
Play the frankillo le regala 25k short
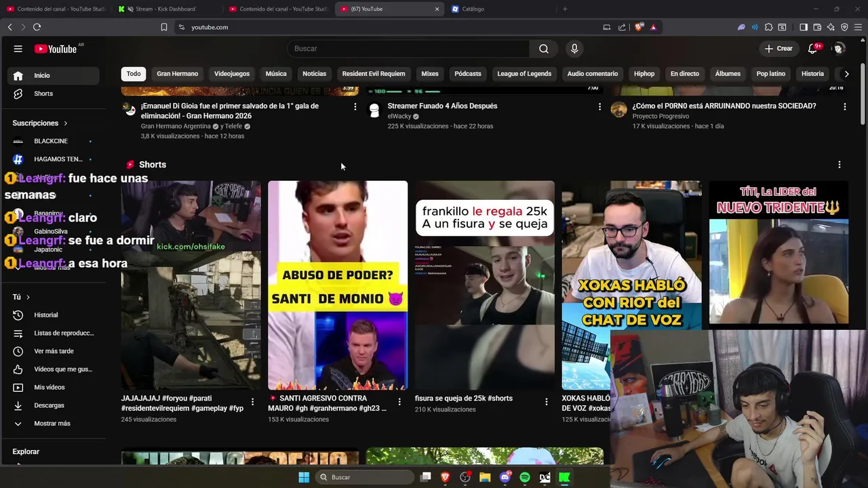tap(485, 285)
